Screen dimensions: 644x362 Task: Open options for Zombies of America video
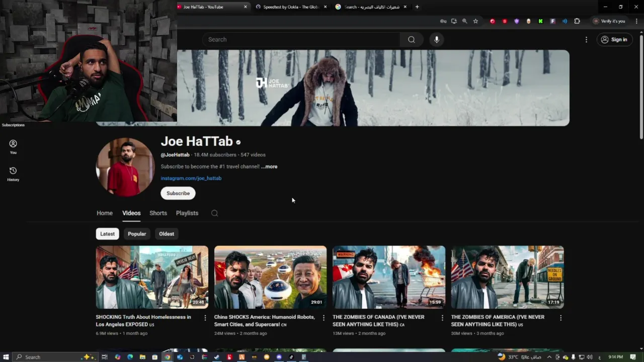coord(560,318)
